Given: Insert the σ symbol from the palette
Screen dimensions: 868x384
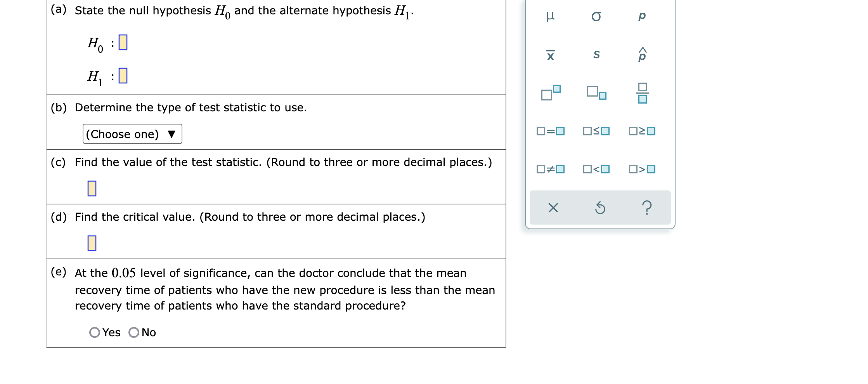Looking at the screenshot, I should click(597, 16).
